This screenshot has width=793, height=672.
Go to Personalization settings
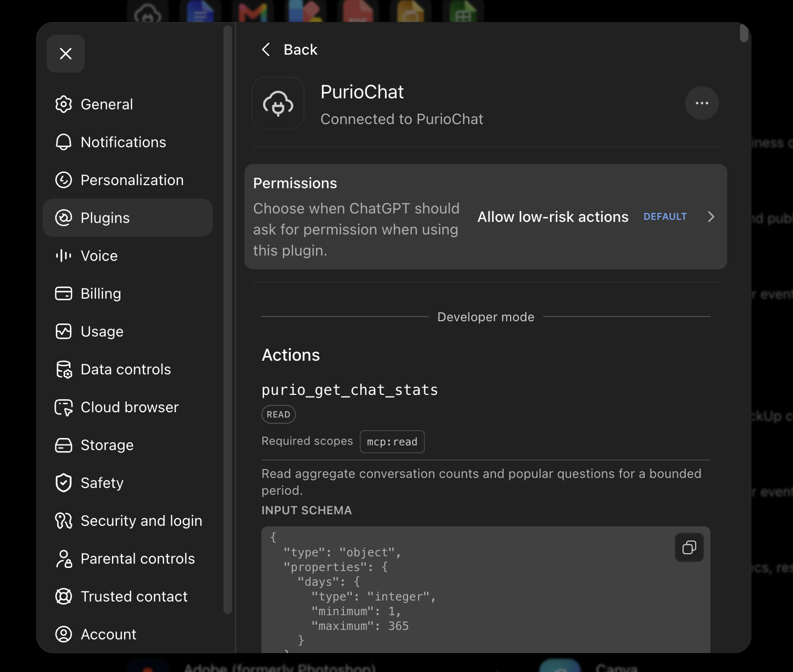click(128, 180)
